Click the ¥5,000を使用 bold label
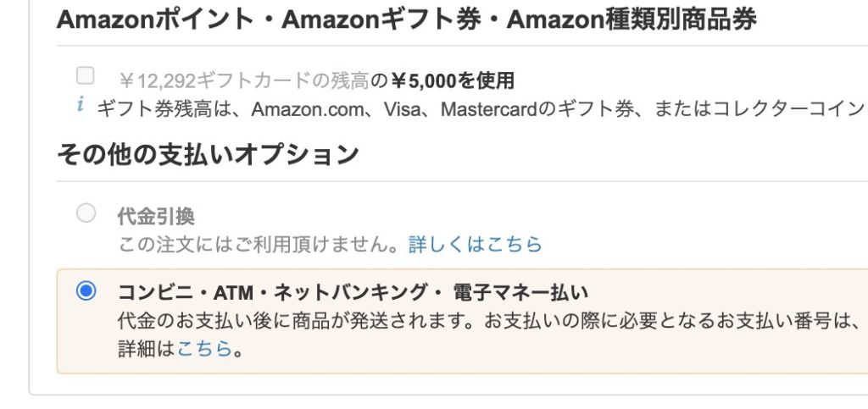Screen dimensions: 868x409 click(x=453, y=80)
